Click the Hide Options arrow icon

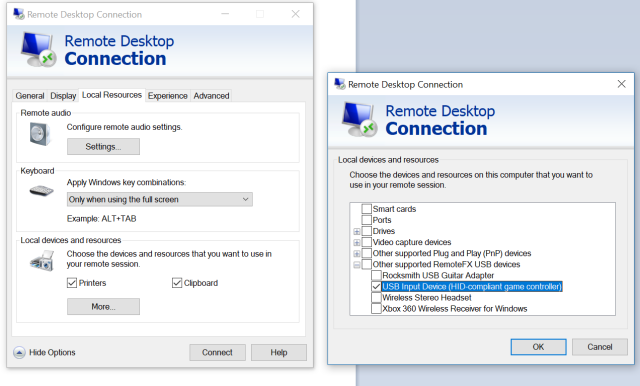[19, 352]
